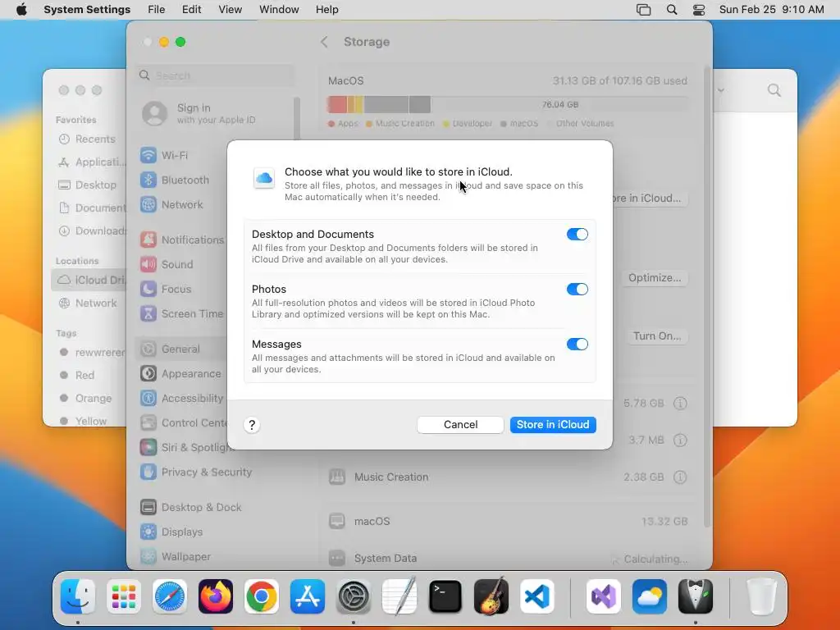Select the System Data row
Viewport: 840px width, 630px height.
click(508, 558)
